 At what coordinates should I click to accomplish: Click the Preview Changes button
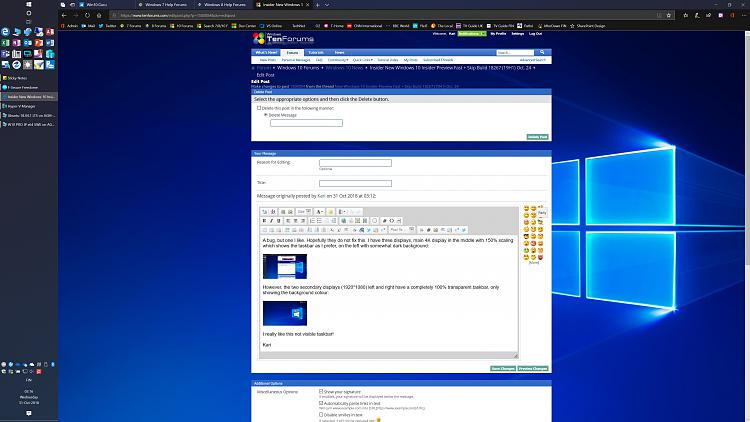tap(532, 368)
